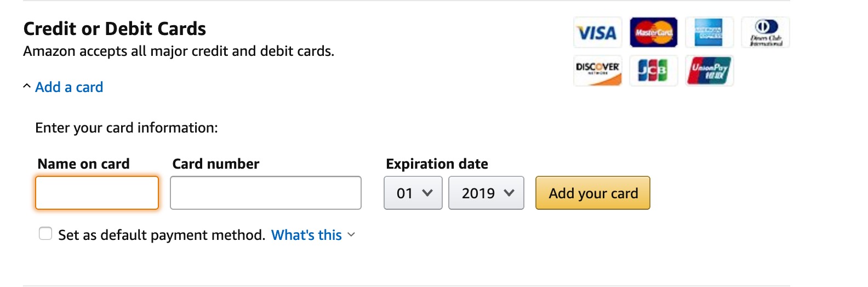Click the JCB card logo
This screenshot has width=868, height=287.
653,71
